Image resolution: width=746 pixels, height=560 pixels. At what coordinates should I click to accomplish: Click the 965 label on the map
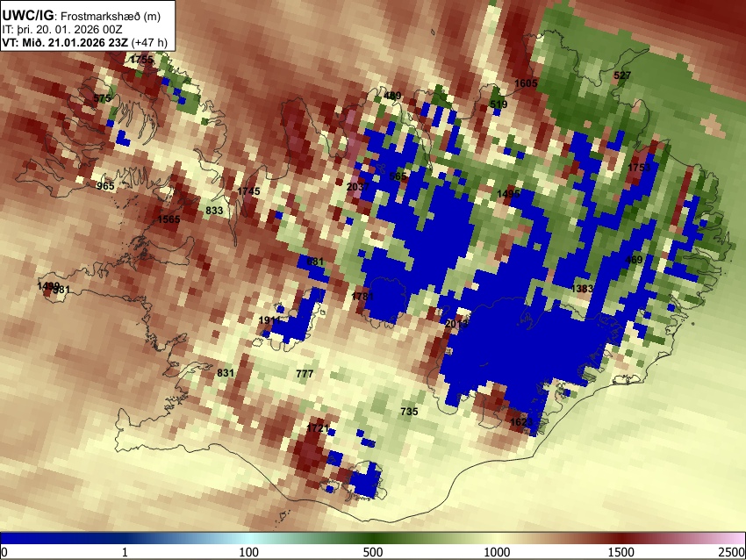tap(105, 185)
